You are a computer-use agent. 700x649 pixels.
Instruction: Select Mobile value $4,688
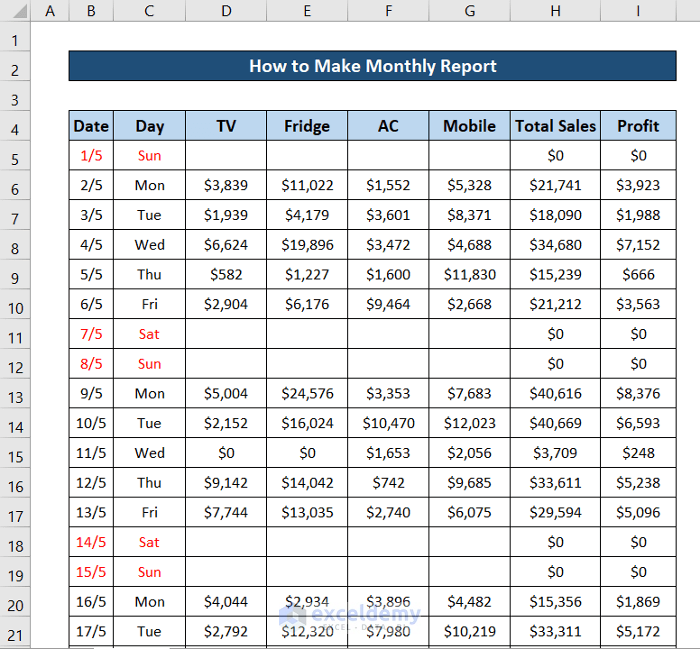(x=470, y=245)
